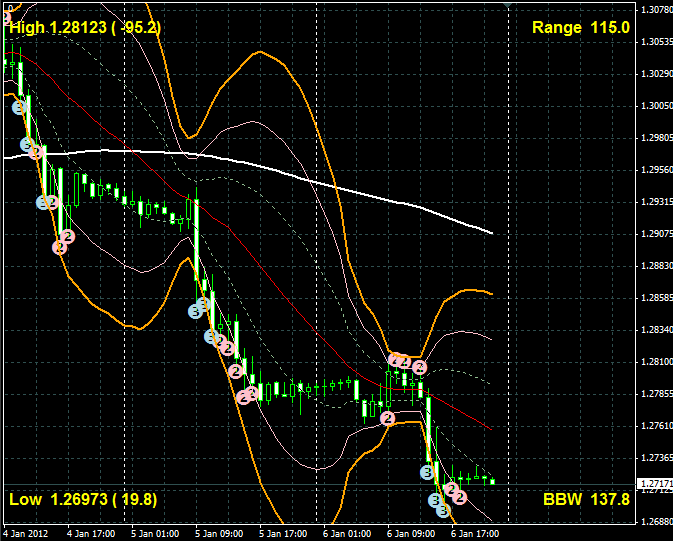Click the rightmost pink 2 marker at 1.28100 level

pyautogui.click(x=420, y=368)
